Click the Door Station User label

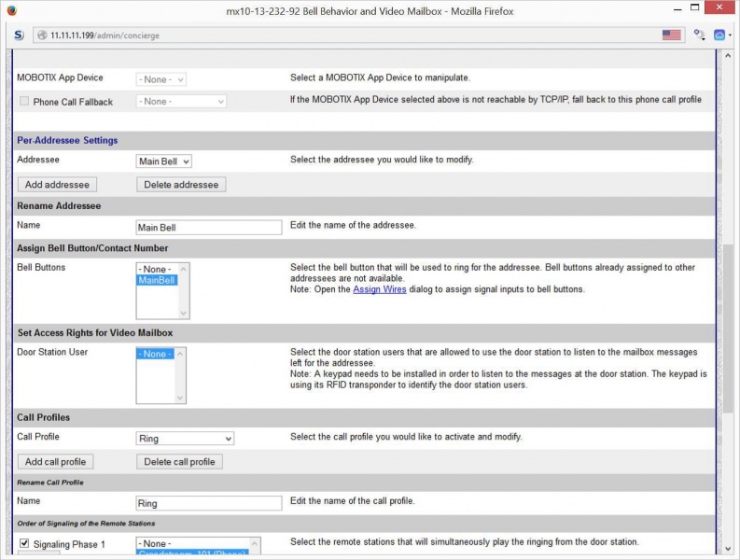pyautogui.click(x=52, y=352)
